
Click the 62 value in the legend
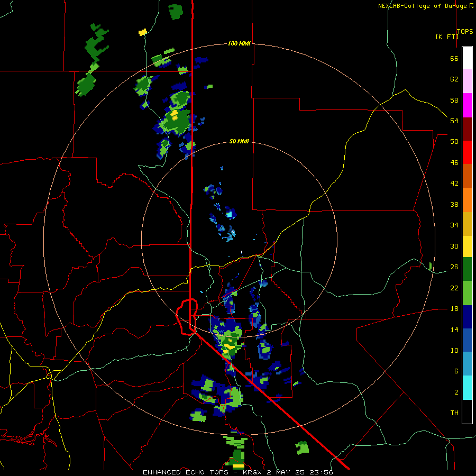coord(454,79)
